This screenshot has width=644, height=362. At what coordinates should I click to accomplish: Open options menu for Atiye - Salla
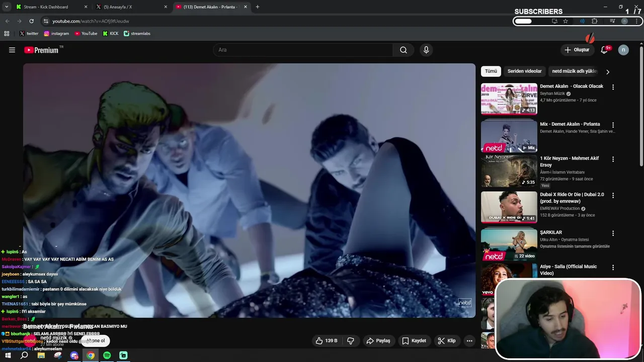613,267
